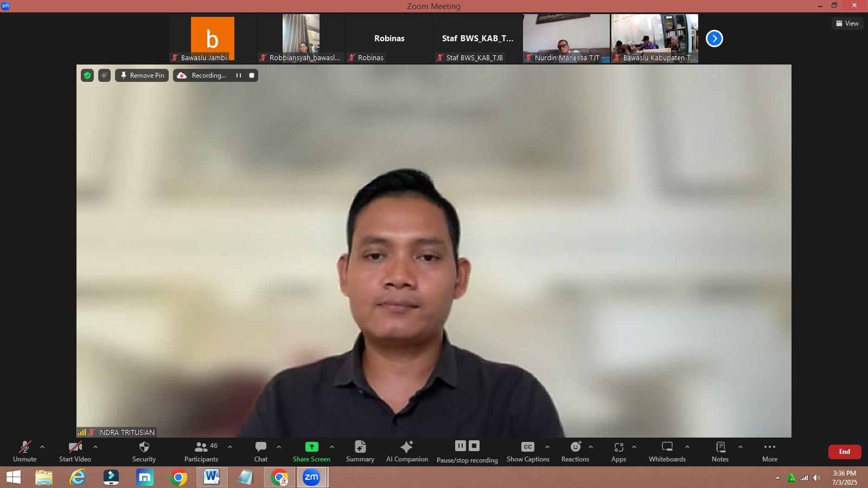
Task: Click the green encryption shield icon
Action: point(87,75)
